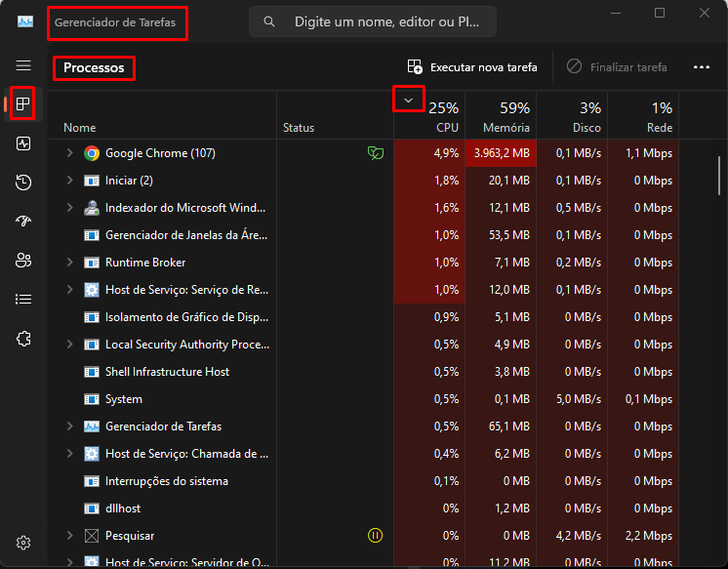Click the search magnifier icon
728x569 pixels.
[268, 21]
